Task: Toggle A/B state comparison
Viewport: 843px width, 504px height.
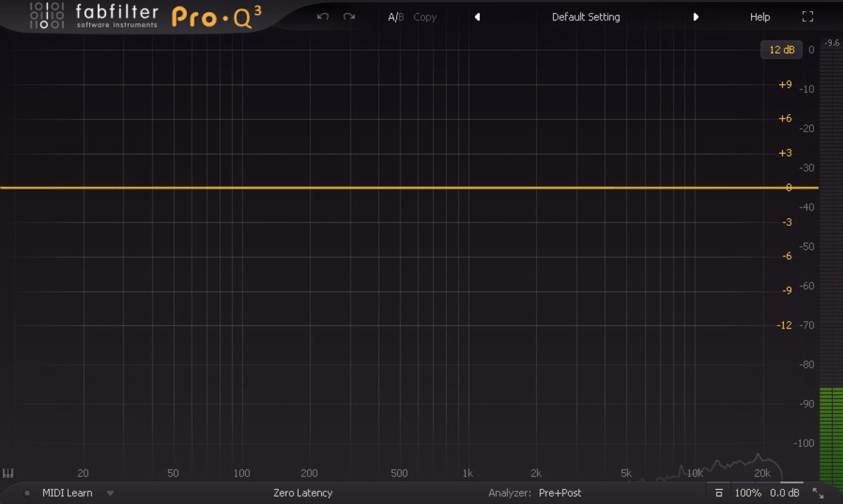Action: coord(396,17)
